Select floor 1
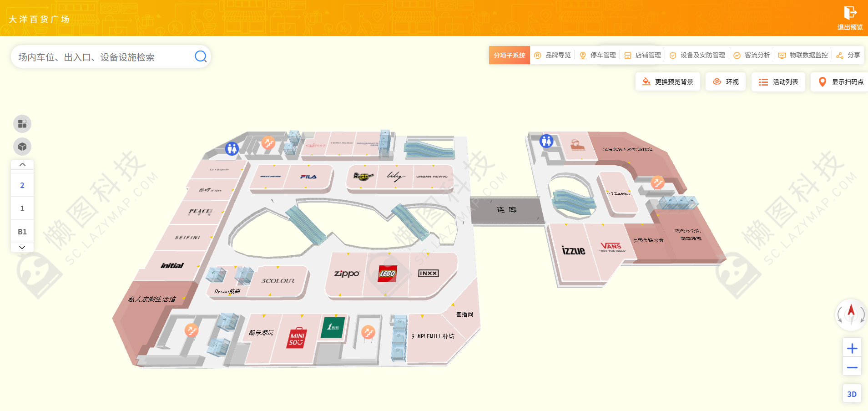This screenshot has width=868, height=411. coord(22,208)
